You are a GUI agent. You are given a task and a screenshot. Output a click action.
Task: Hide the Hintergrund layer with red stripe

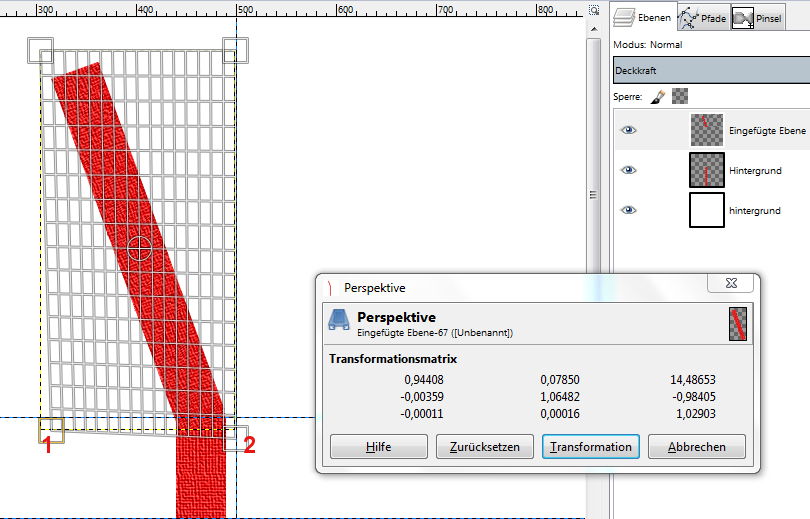[x=628, y=170]
